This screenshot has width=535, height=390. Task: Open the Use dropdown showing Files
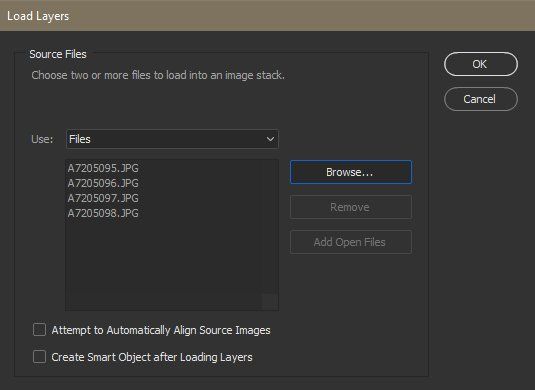point(172,139)
